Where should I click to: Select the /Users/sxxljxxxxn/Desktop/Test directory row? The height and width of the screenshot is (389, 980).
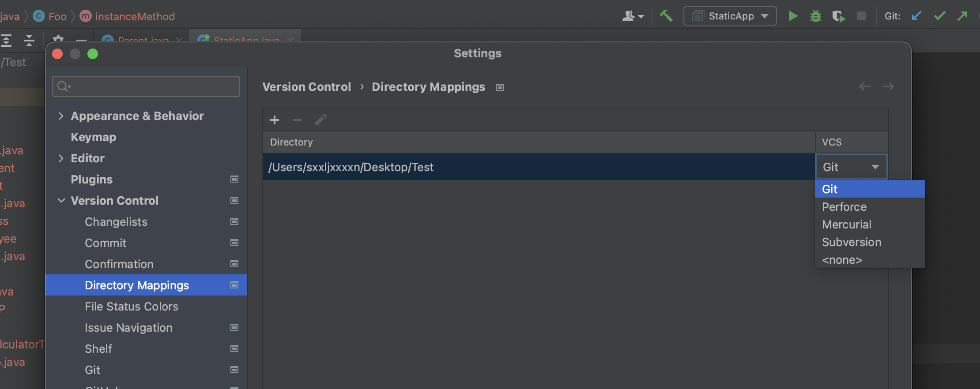(x=539, y=167)
